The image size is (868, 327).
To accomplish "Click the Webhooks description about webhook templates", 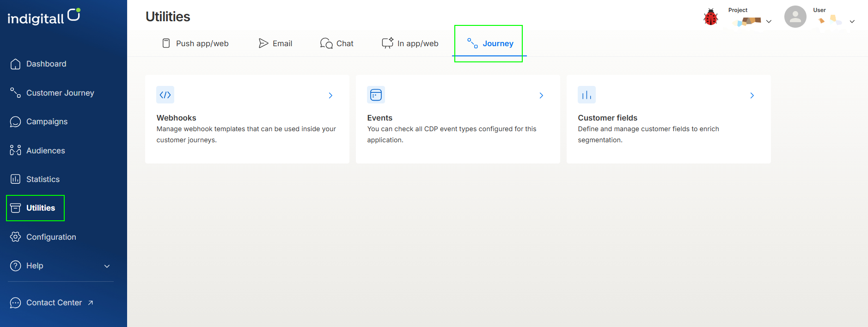I will pyautogui.click(x=246, y=134).
